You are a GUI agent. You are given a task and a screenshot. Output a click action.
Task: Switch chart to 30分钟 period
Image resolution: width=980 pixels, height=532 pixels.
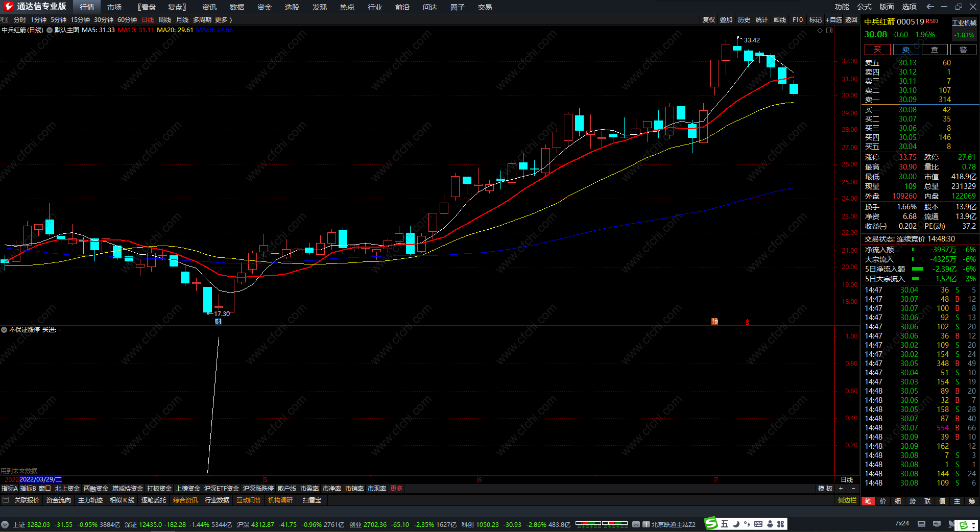click(104, 20)
